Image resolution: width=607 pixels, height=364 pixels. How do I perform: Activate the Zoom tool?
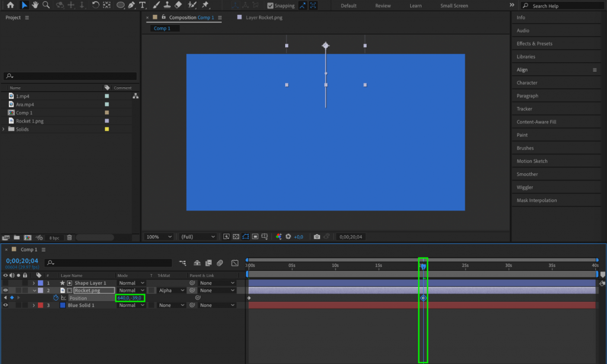coord(45,5)
